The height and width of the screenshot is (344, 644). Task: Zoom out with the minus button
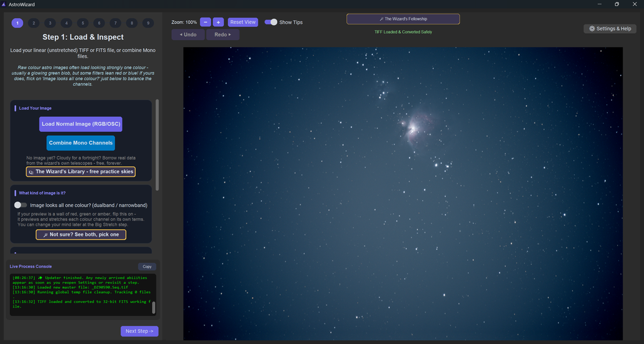click(205, 22)
